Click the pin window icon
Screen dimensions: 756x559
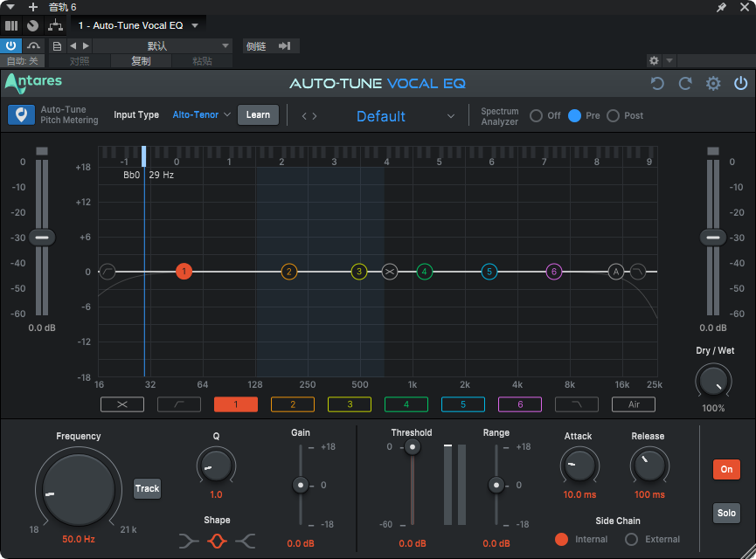(x=721, y=7)
